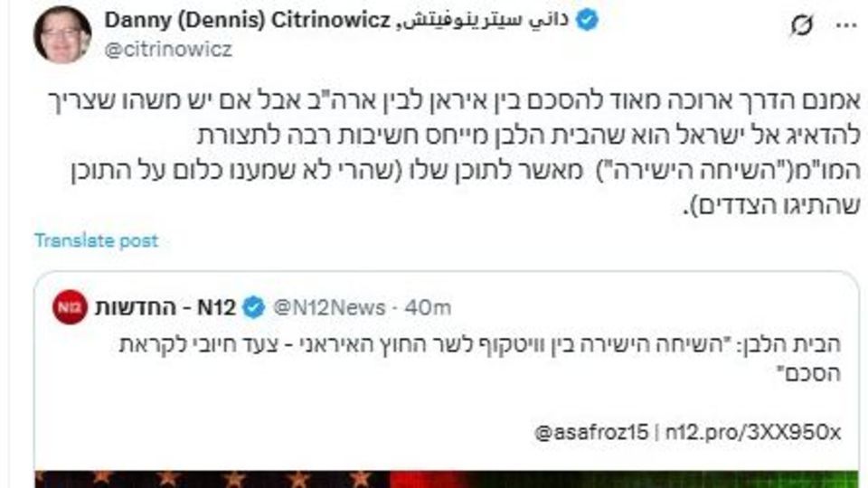Click the red N12 logo avatar
Image resolution: width=868 pixels, height=488 pixels.
(x=70, y=308)
